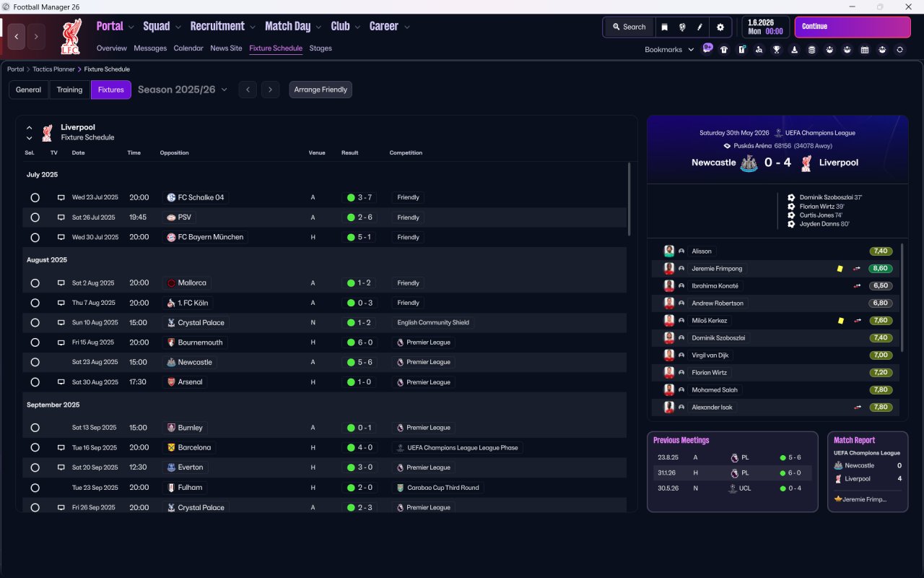Click the substitution arrow on Alexander Isak row
Screen dimensions: 924x578
(x=857, y=407)
